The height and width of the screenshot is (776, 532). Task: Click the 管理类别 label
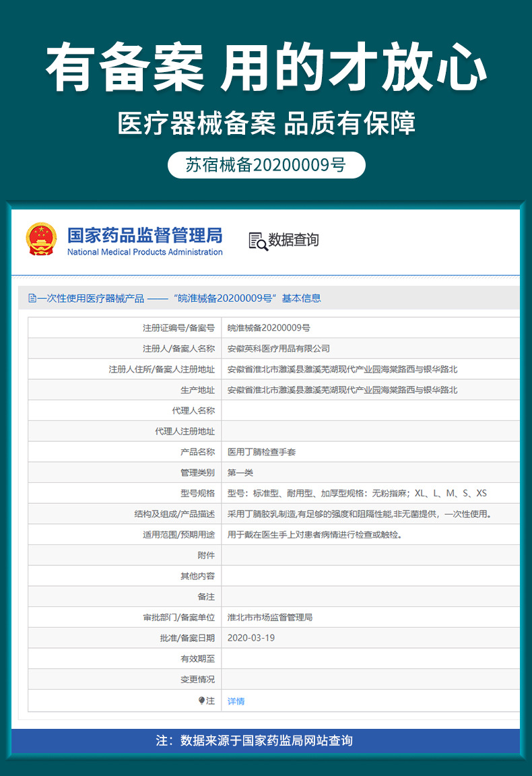coord(197,473)
